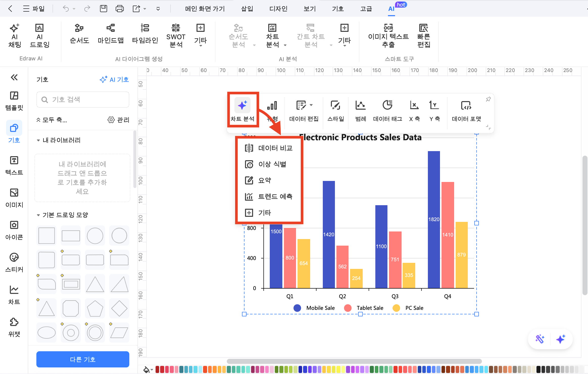The image size is (588, 374).
Task: Pick the black color swatch
Action: coord(538,369)
